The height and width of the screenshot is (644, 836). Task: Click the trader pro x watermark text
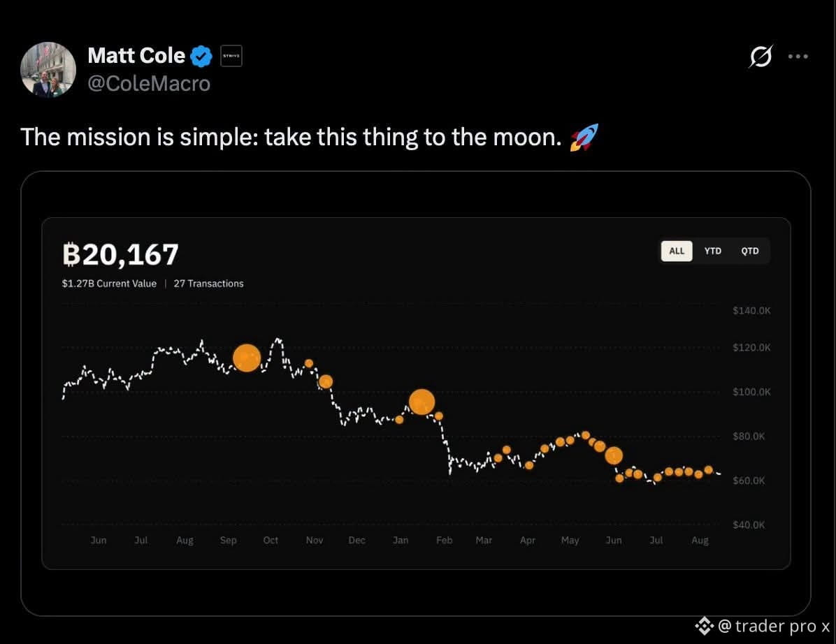(774, 627)
